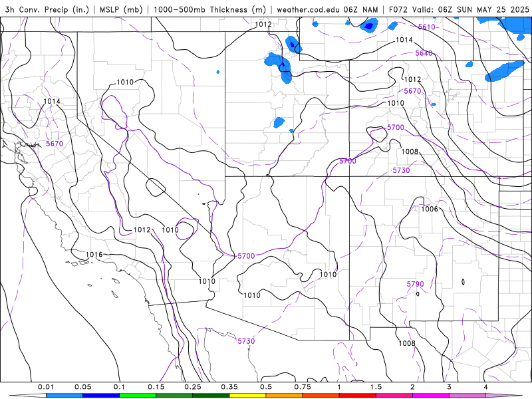The width and height of the screenshot is (532, 399).
Task: Click the violet 3–4 legend swatch
Action: click(x=467, y=396)
